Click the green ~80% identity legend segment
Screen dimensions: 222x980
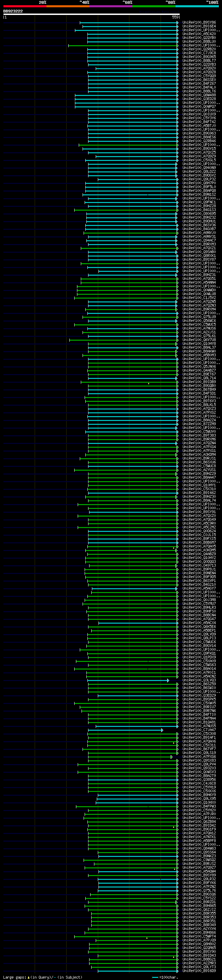(154, 6)
